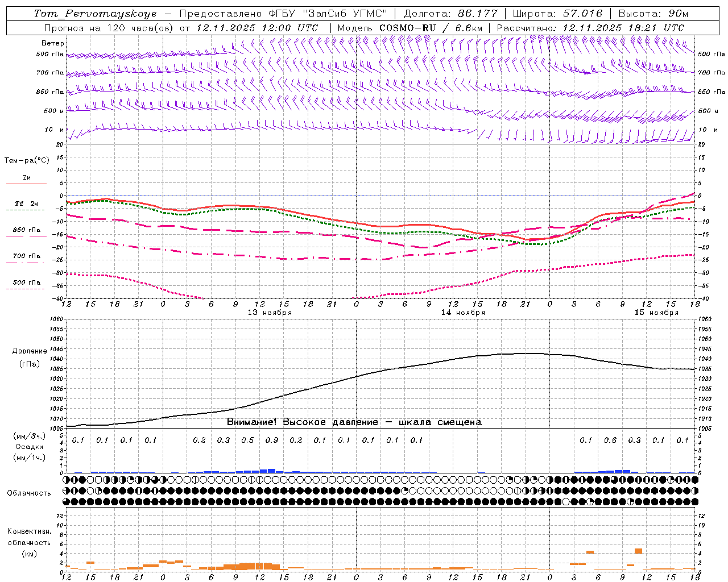Viewport: 728px width, 582px height.
Task: Click the longitude value 86.177
Action: [x=478, y=14]
